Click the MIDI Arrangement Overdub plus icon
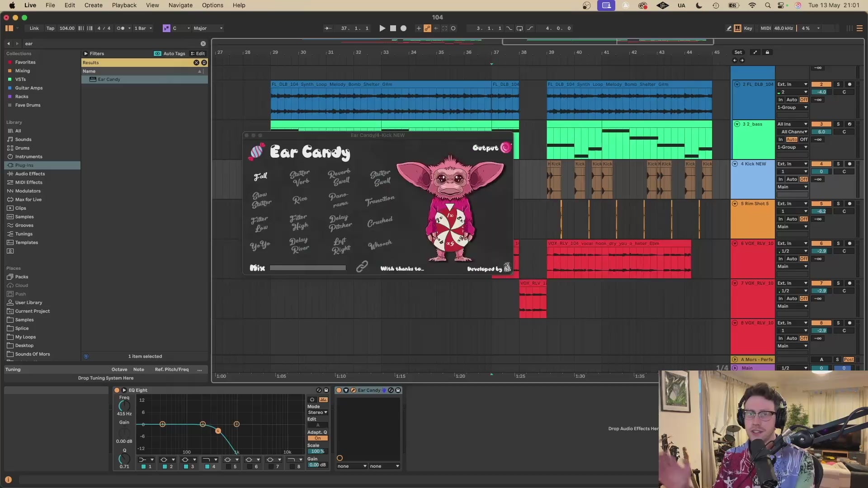This screenshot has height=488, width=868. click(x=419, y=28)
